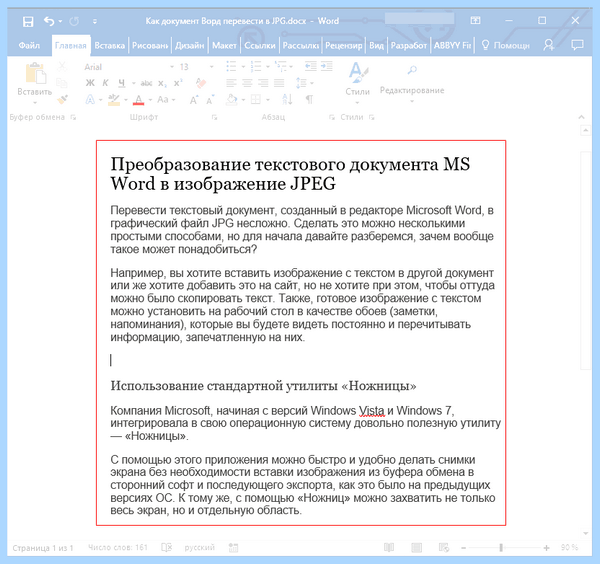
Task: Cut selection with scissors icon
Action: (x=62, y=67)
